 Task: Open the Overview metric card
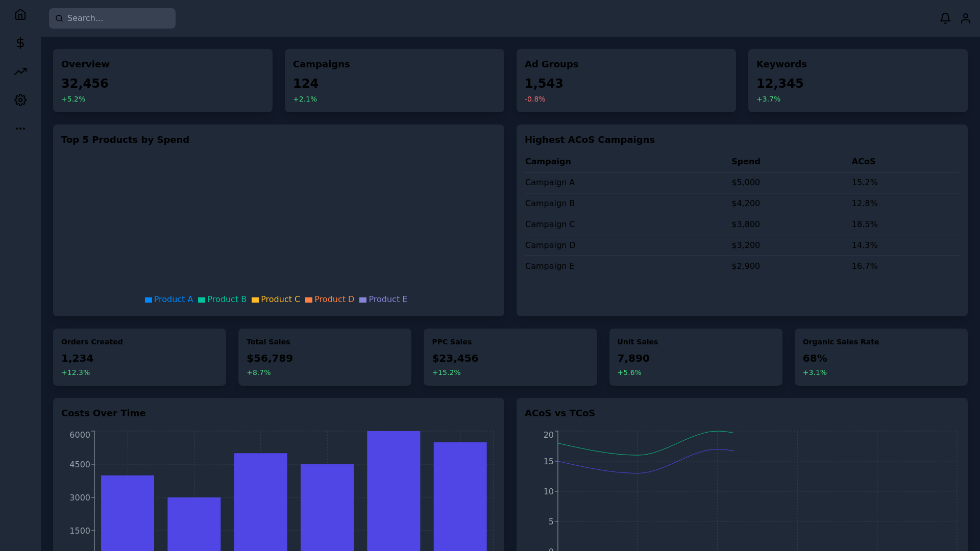click(162, 80)
